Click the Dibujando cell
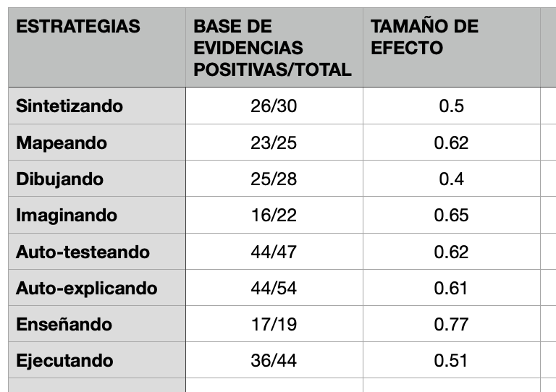 pyautogui.click(x=60, y=179)
